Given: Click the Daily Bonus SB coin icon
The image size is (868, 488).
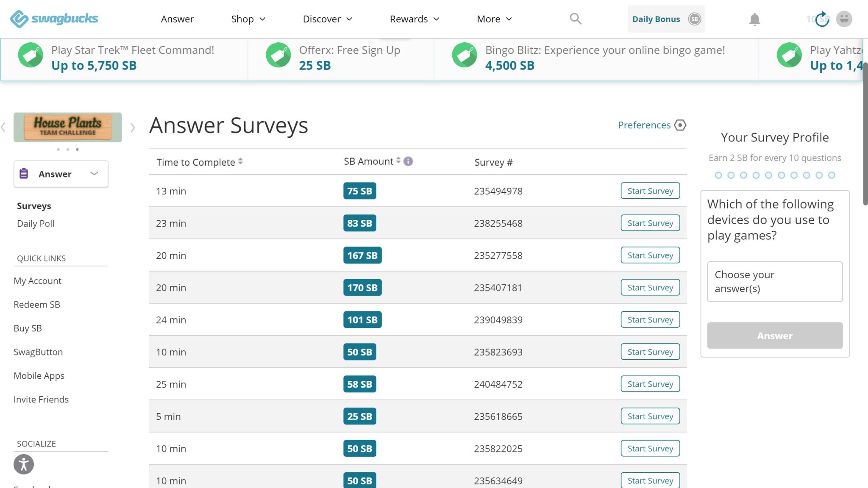Looking at the screenshot, I should point(694,19).
